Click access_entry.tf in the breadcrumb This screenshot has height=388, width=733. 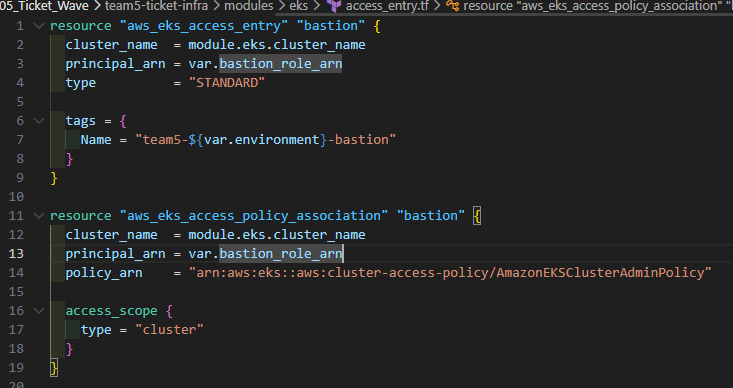[387, 6]
